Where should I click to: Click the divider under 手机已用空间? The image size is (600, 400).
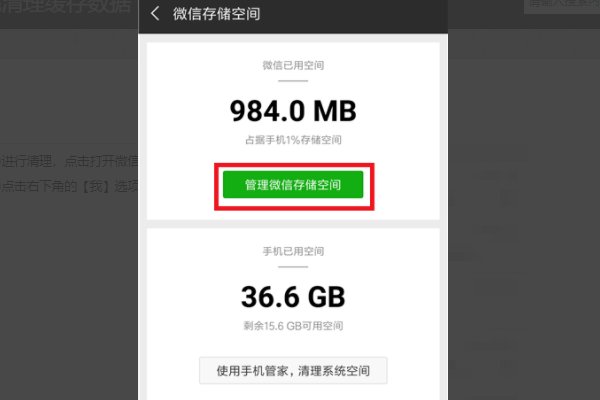[293, 267]
